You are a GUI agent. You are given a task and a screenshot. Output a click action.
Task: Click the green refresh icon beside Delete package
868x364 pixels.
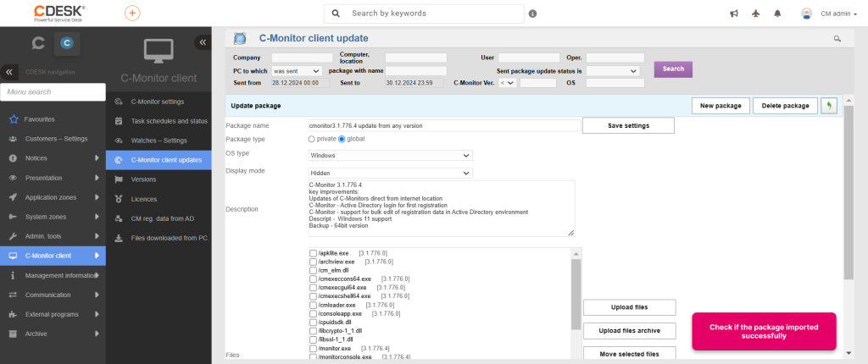829,106
